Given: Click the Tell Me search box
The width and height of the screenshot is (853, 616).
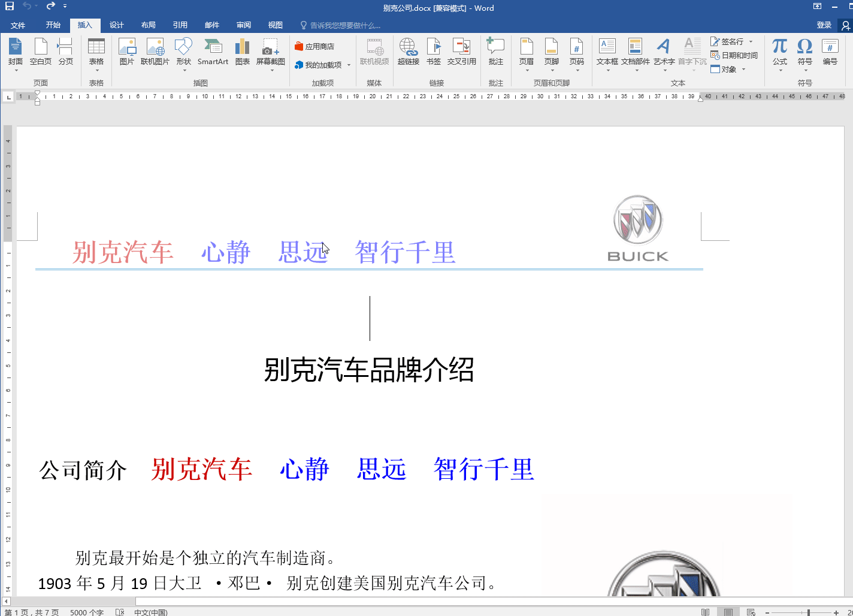Looking at the screenshot, I should 341,25.
